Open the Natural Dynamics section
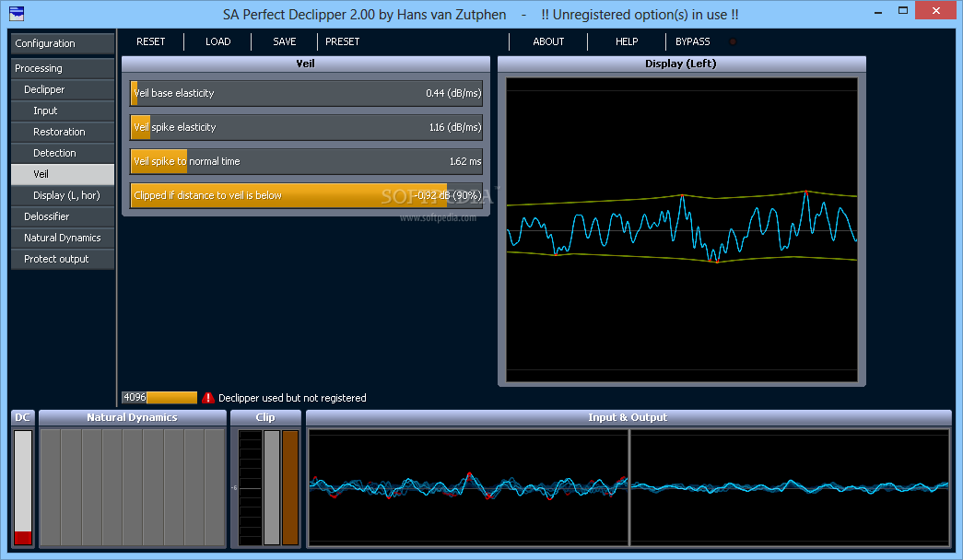 (63, 238)
